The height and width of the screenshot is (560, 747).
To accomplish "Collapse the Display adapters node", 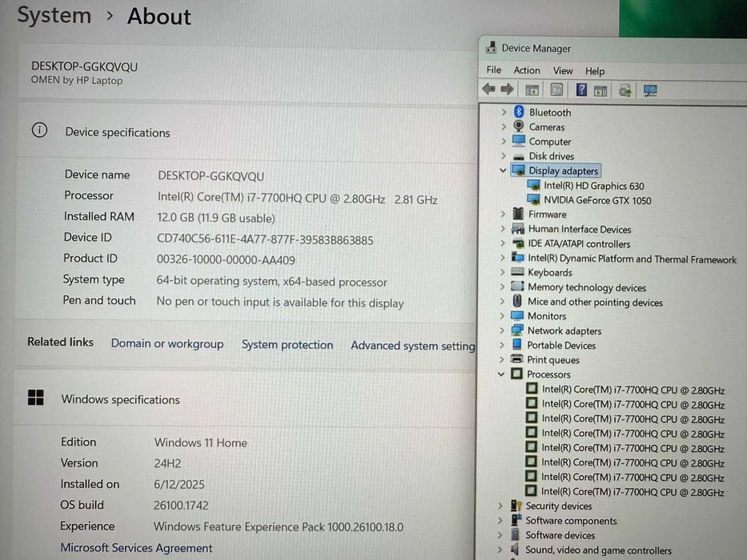I will coord(503,170).
